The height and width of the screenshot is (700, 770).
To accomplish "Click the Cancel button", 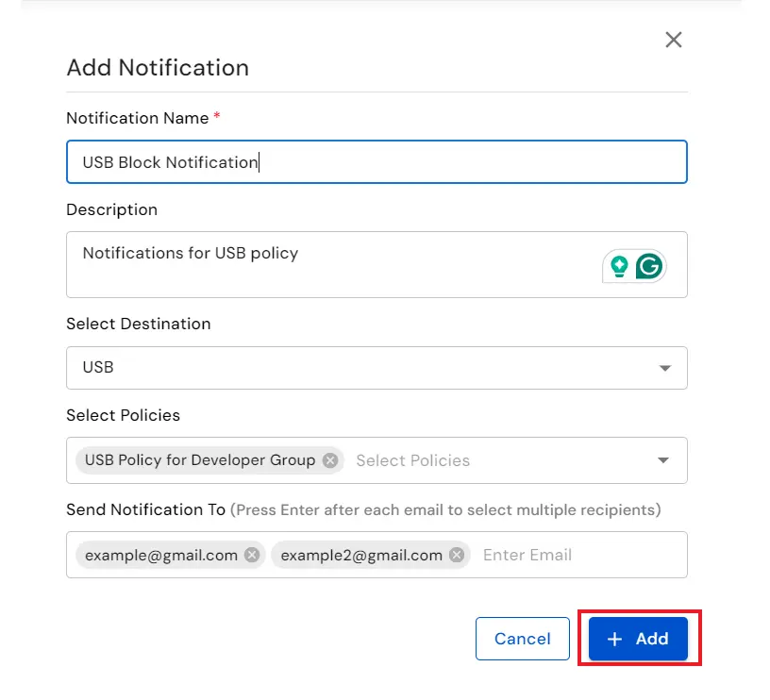I will point(522,639).
